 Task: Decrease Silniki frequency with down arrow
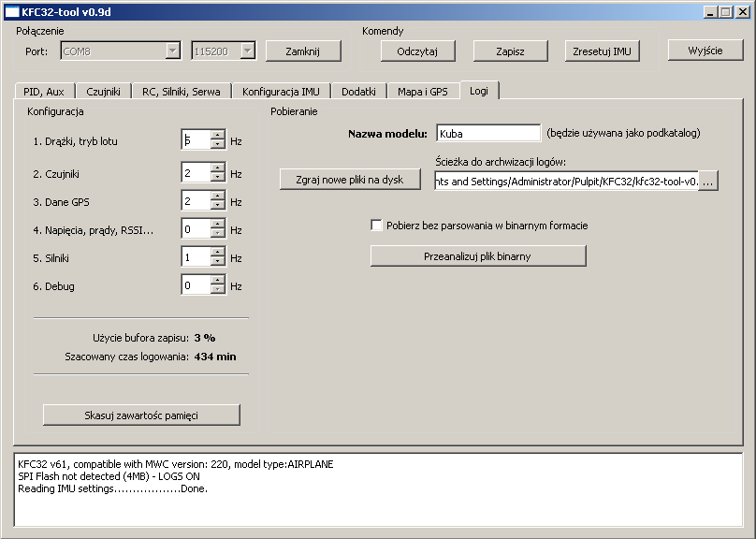(x=218, y=263)
